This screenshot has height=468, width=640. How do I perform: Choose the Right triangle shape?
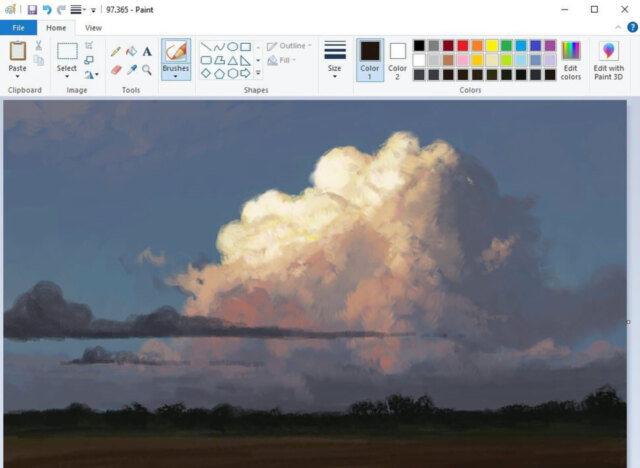click(245, 60)
